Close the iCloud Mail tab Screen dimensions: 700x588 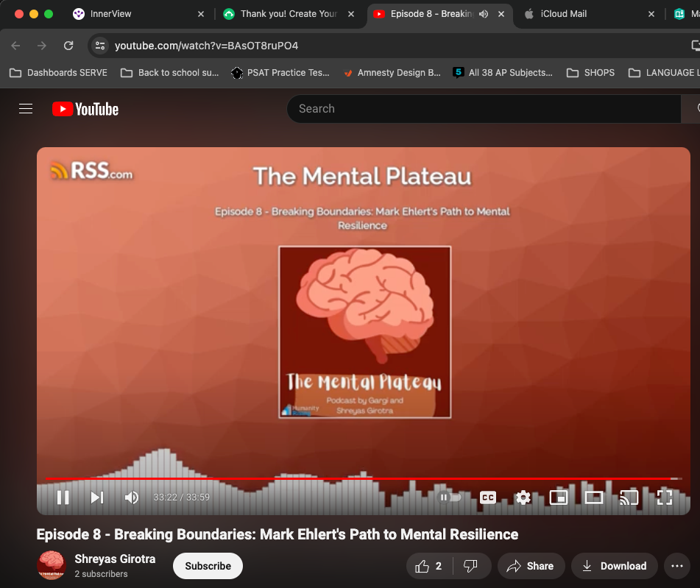tap(651, 14)
